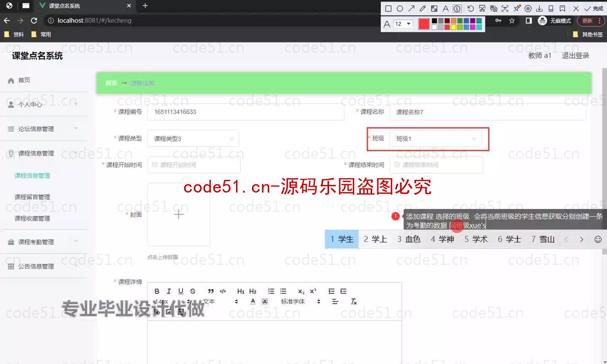Select the pencil drawing tool
This screenshot has height=364, width=607.
click(x=422, y=8)
